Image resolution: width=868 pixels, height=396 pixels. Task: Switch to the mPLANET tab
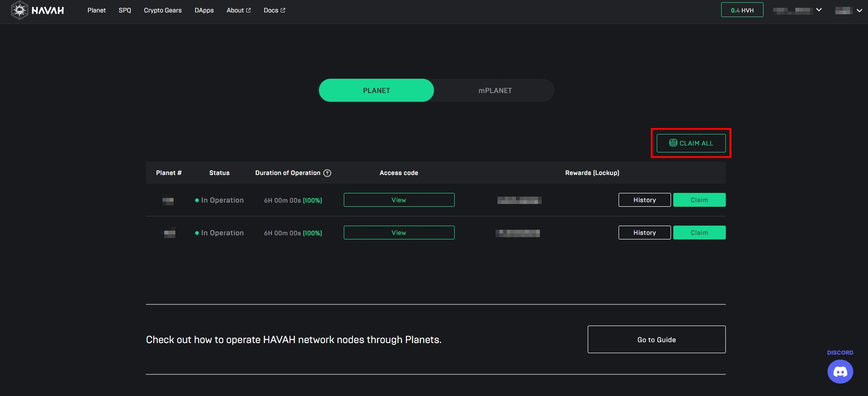(495, 90)
